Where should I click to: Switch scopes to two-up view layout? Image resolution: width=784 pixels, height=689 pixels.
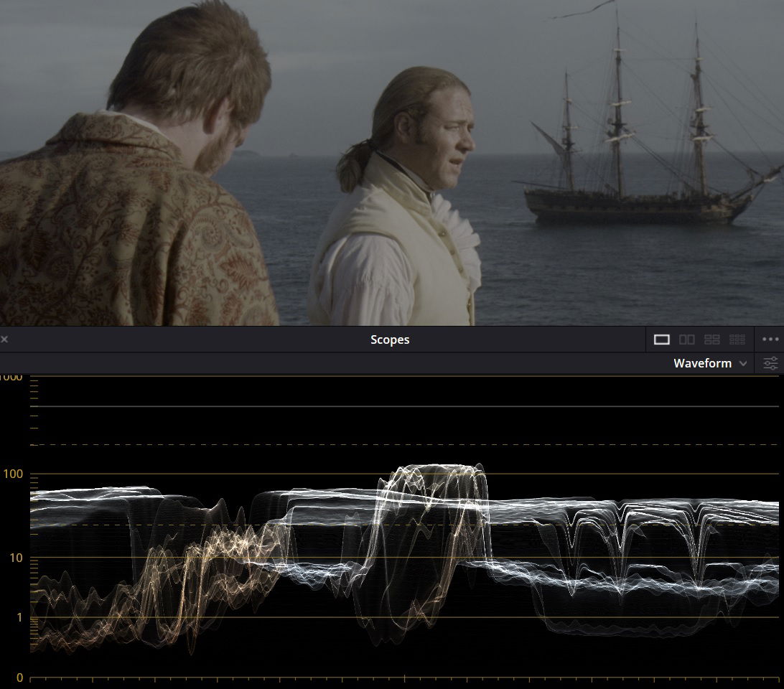click(686, 340)
